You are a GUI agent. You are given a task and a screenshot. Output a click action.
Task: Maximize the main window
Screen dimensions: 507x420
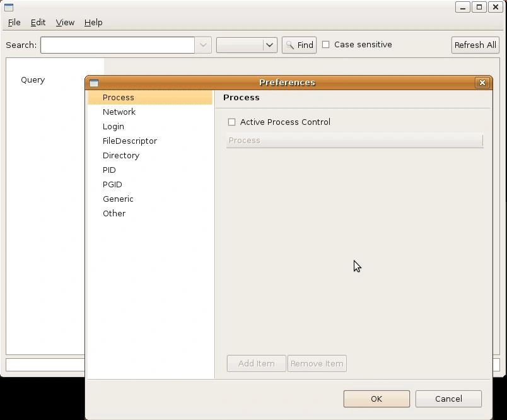(479, 7)
